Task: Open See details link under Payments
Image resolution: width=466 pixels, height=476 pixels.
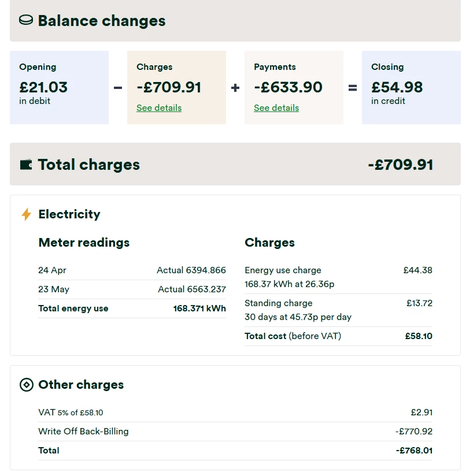Action: tap(276, 108)
